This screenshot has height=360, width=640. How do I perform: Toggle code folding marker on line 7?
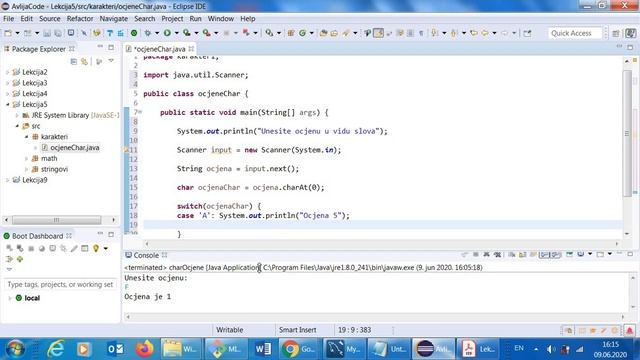pos(140,112)
